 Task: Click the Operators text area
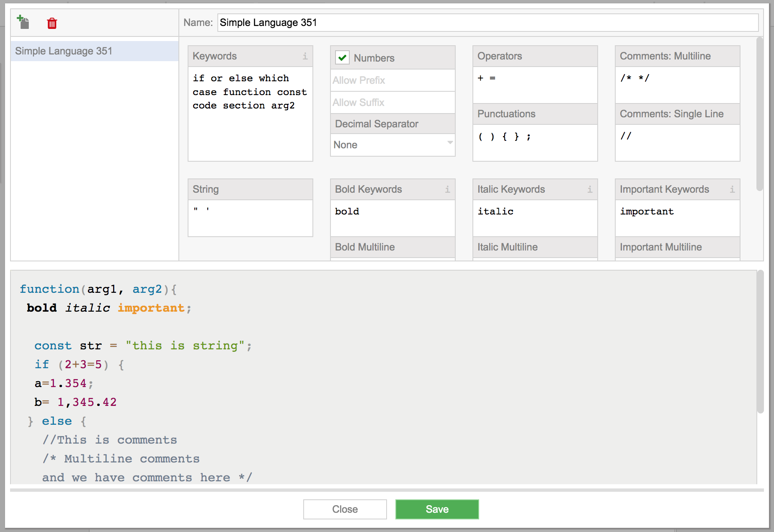pos(535,85)
